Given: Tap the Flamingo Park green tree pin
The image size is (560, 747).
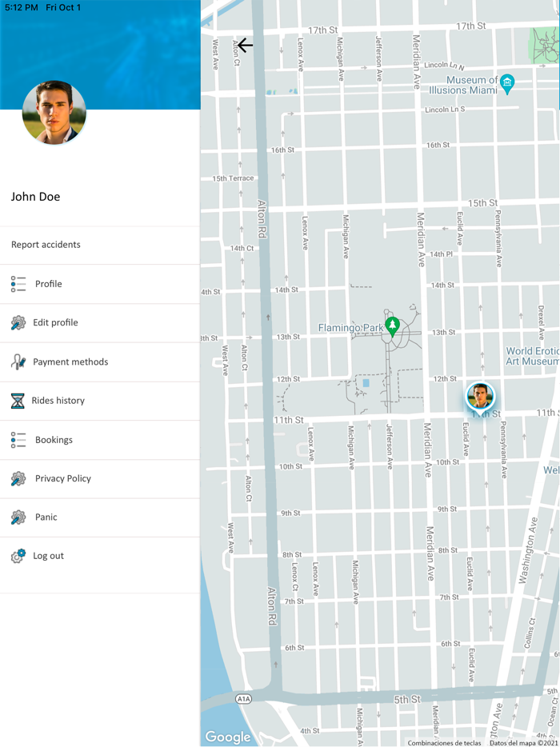Looking at the screenshot, I should pyautogui.click(x=392, y=327).
